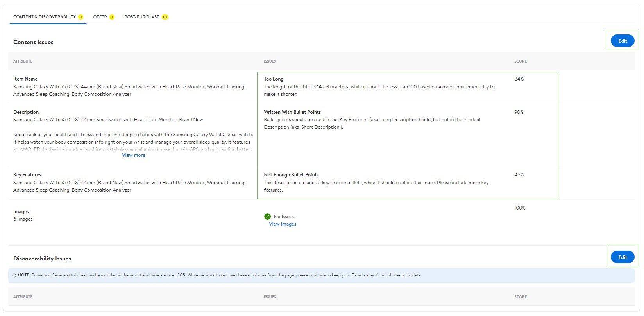Click the 'Images' attribute label
644x316 pixels.
pos(21,212)
